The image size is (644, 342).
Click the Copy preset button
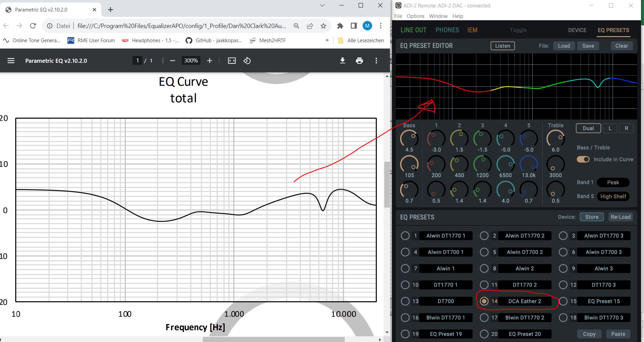click(x=589, y=334)
